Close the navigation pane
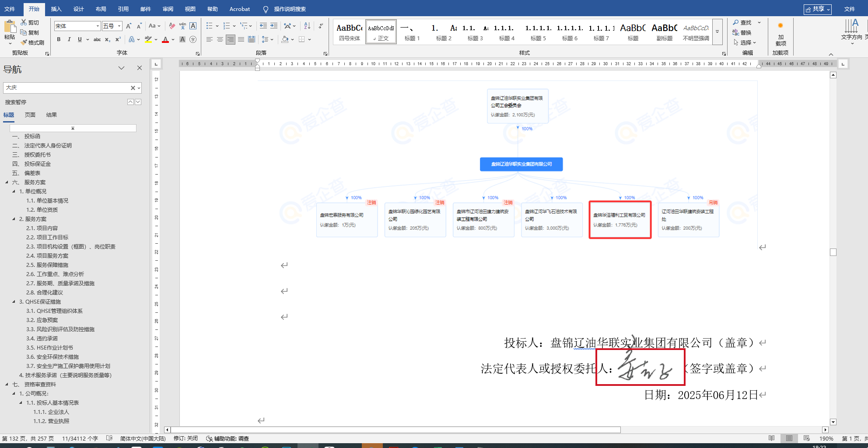This screenshot has height=448, width=868. coord(140,68)
